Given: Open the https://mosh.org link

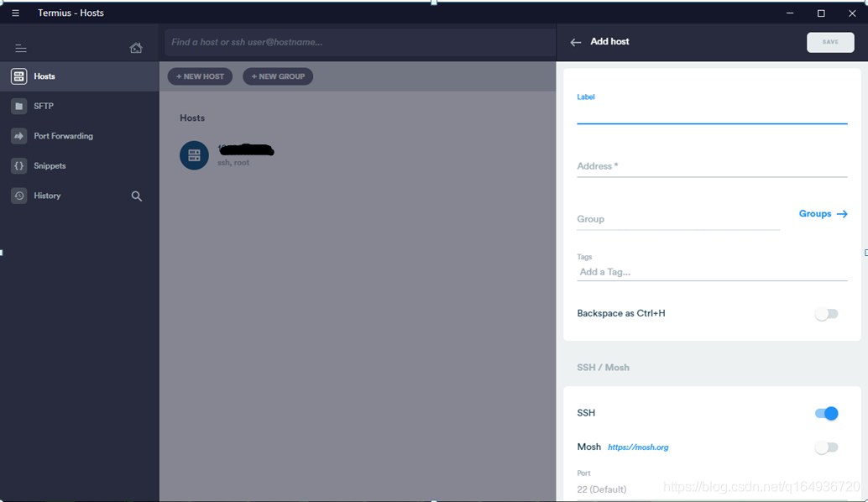Looking at the screenshot, I should pyautogui.click(x=638, y=447).
